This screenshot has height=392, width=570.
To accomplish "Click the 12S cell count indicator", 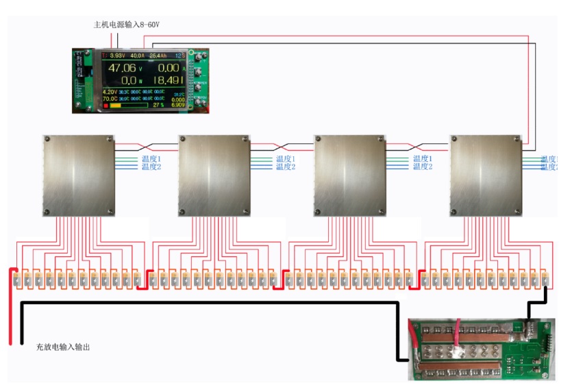I will 179,55.
